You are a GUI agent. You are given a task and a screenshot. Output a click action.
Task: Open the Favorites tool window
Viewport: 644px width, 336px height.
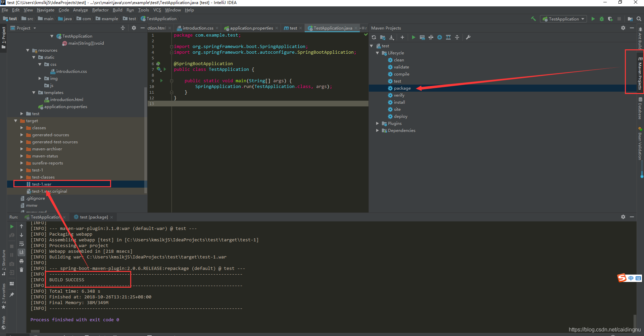(x=4, y=296)
